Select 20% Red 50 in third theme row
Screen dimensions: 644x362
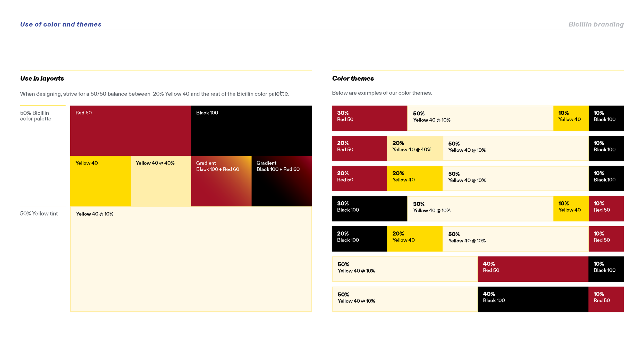(359, 178)
